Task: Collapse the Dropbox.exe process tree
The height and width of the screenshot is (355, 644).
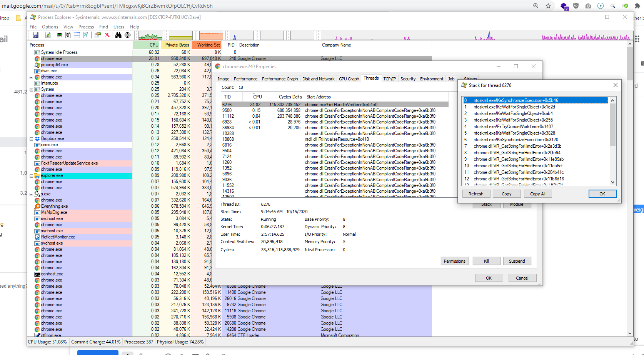Action: point(32,139)
